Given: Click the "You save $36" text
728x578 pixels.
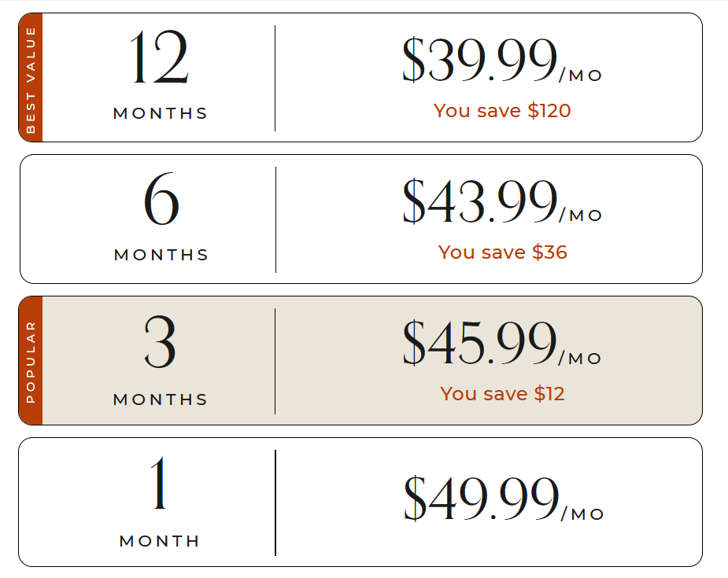Looking at the screenshot, I should point(502,252).
